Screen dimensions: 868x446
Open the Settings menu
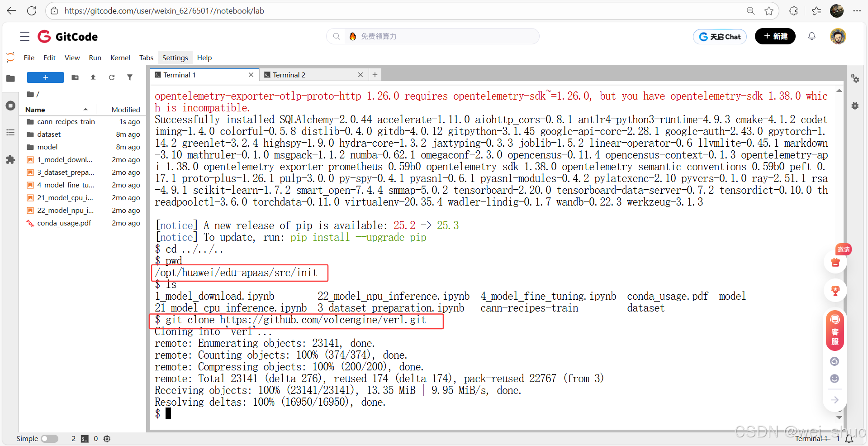pyautogui.click(x=175, y=58)
